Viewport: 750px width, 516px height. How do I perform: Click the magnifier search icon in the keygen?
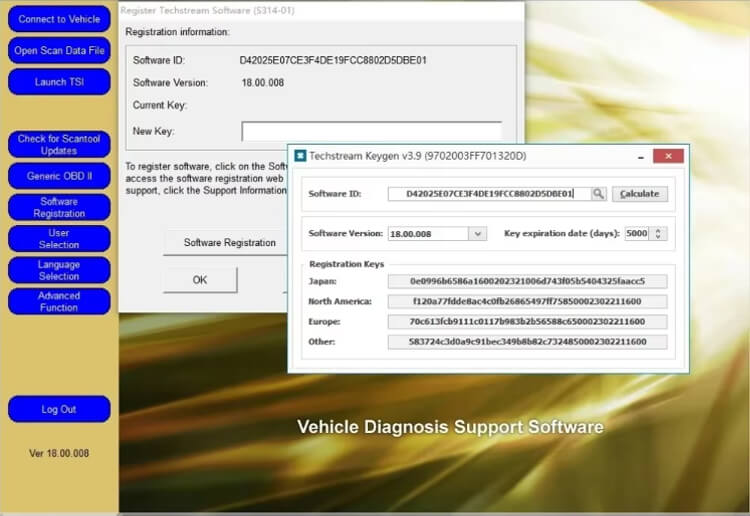tap(598, 194)
